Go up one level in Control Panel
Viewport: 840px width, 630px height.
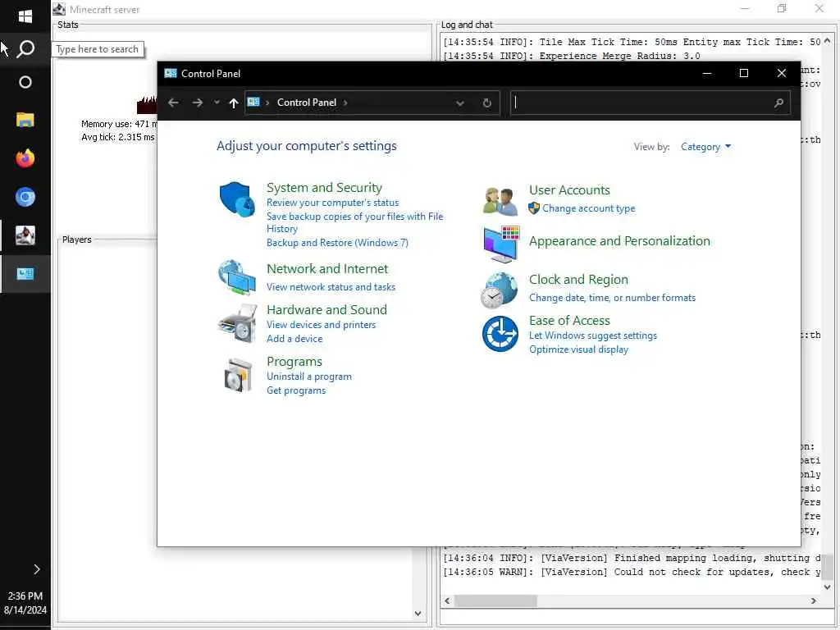point(234,103)
